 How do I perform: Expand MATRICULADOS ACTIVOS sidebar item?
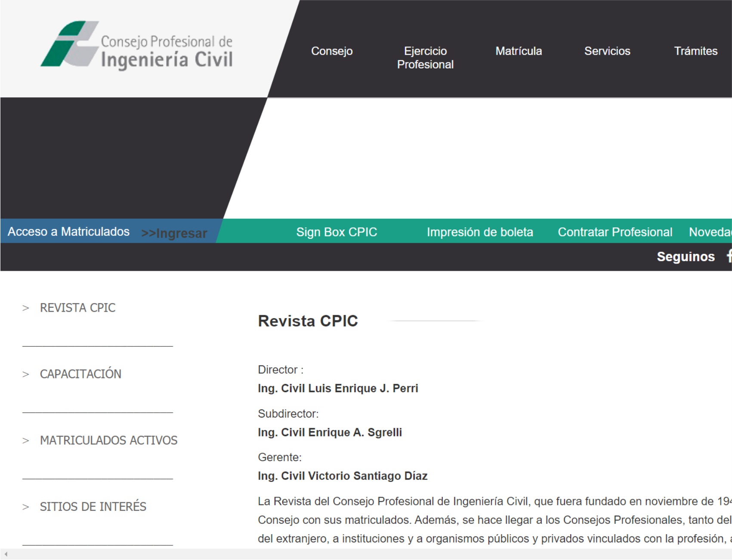[108, 440]
